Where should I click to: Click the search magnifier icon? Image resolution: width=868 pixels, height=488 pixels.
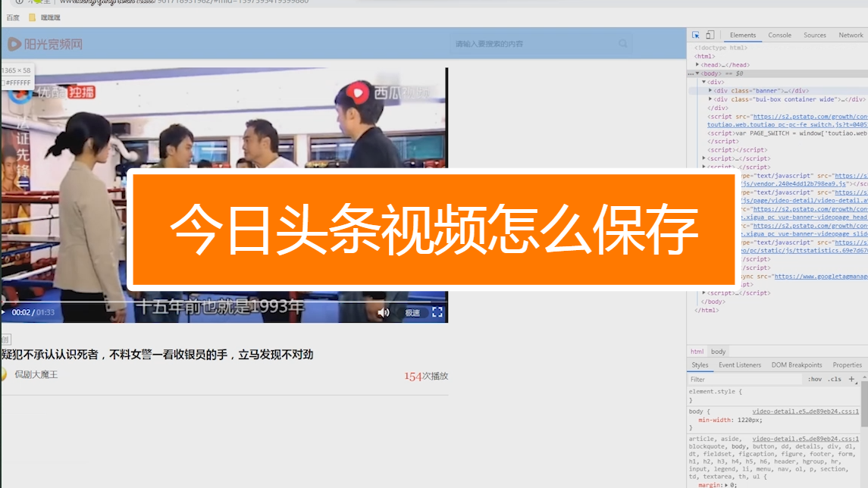click(x=623, y=44)
